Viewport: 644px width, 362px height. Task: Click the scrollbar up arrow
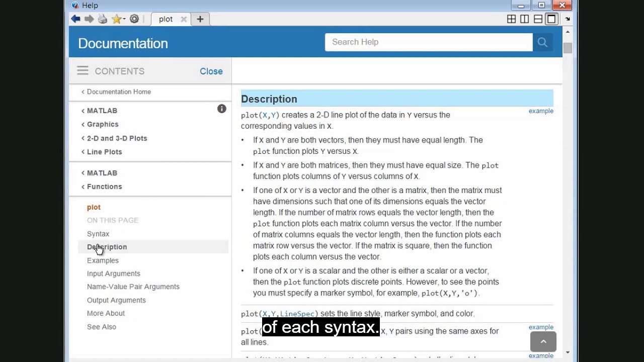[x=568, y=32]
